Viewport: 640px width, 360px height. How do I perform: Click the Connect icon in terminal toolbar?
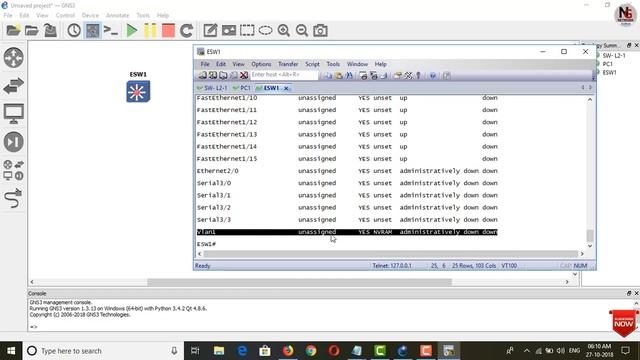[202, 76]
